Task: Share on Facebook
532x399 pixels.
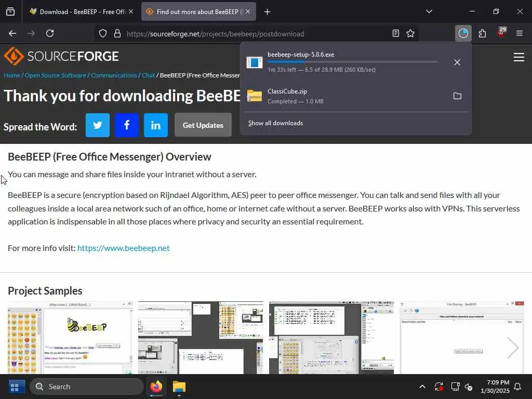Action: coord(127,125)
